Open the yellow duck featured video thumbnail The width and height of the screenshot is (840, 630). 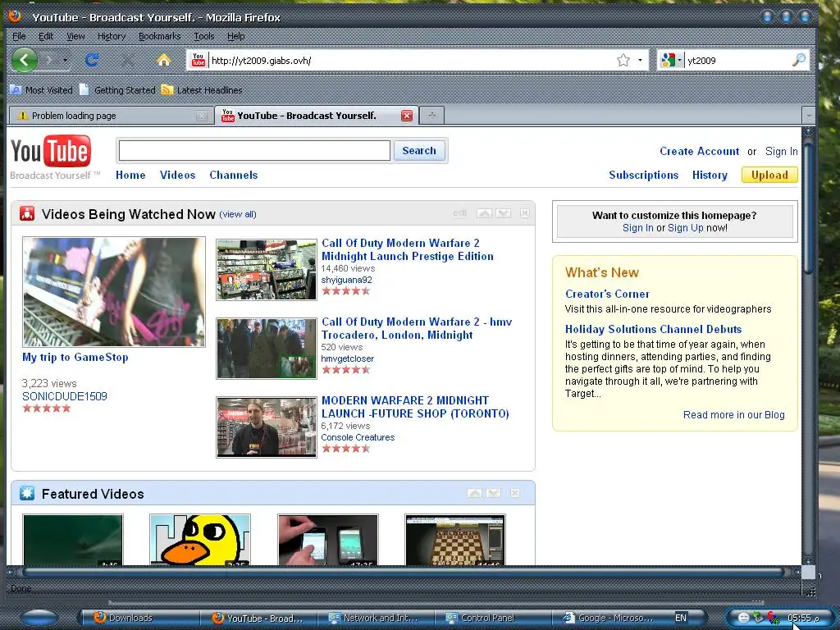200,540
